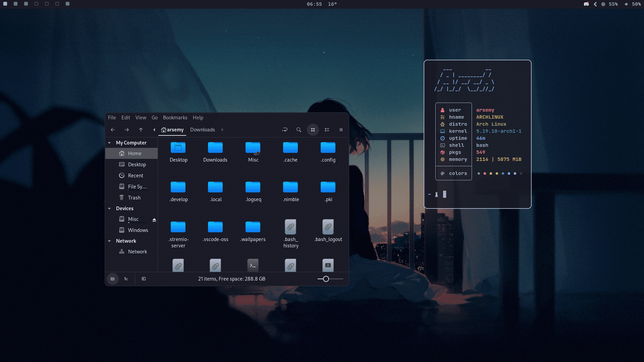
Task: Open the Bookmarks menu
Action: (x=175, y=118)
